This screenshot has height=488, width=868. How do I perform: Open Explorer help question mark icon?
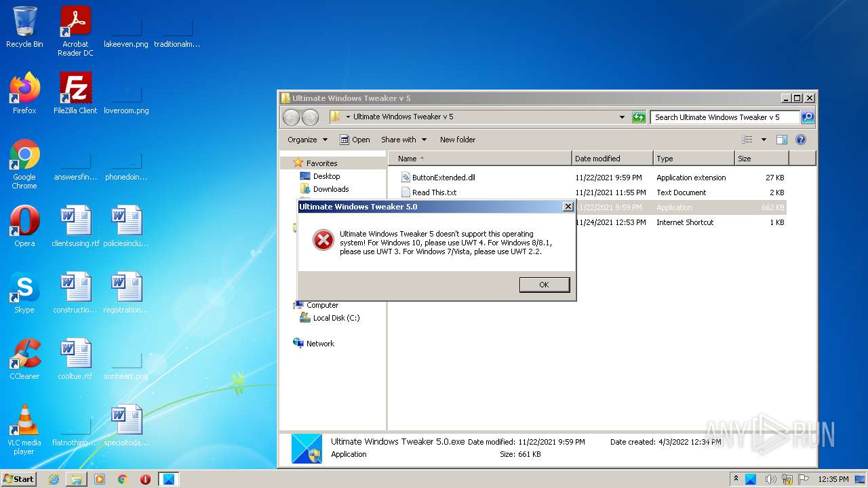[x=800, y=140]
